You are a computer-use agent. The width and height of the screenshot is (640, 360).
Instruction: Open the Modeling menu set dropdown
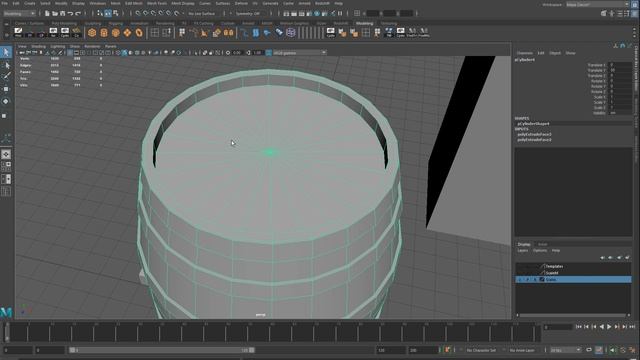(19, 13)
